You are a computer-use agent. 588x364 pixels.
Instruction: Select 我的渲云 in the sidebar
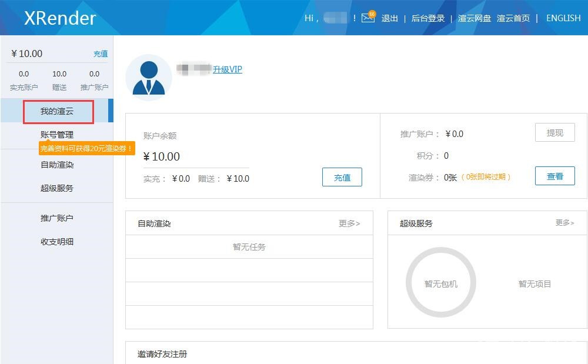click(57, 112)
